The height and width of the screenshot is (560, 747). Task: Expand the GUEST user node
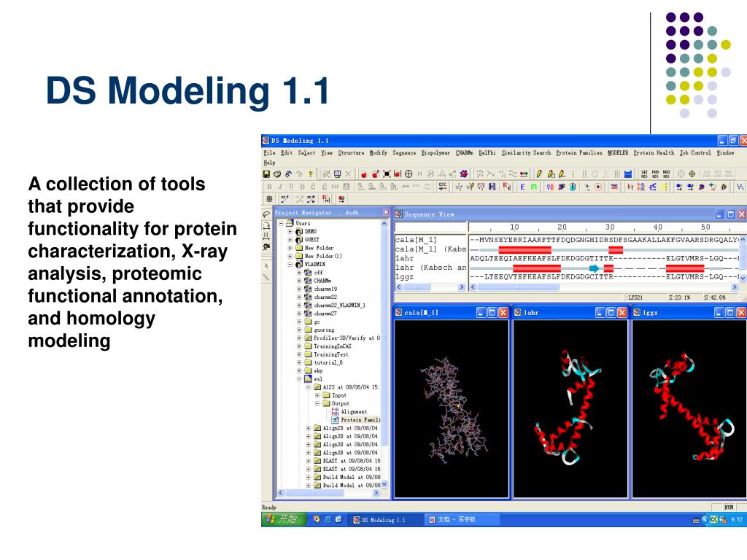[290, 239]
